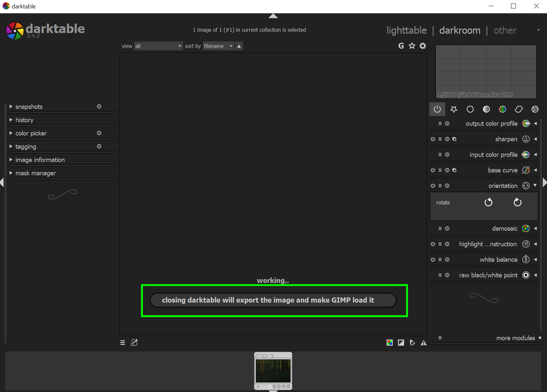Viewport: 547px width, 392px height.
Task: Reset the snapshots panel
Action: [x=99, y=107]
